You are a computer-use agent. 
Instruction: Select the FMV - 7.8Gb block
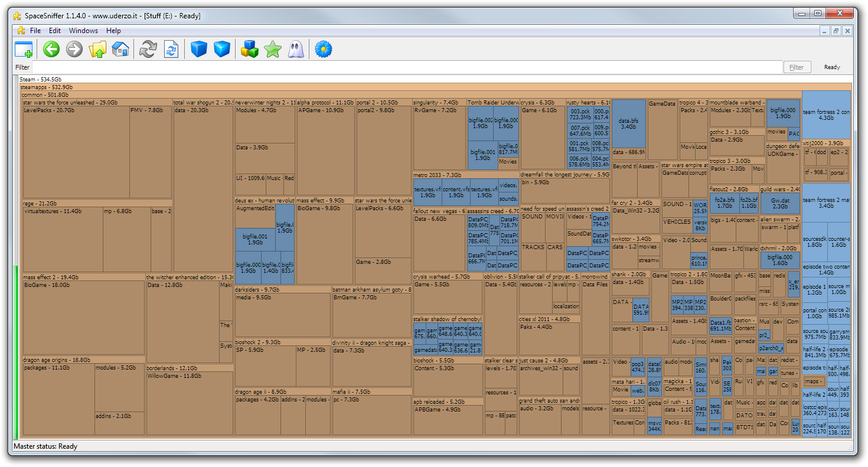click(x=151, y=152)
